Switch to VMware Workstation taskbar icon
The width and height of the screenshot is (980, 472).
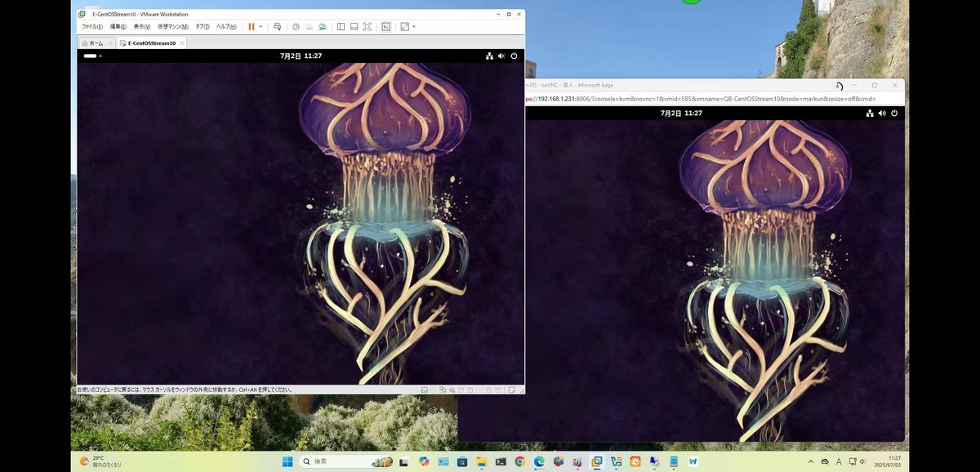(x=597, y=461)
